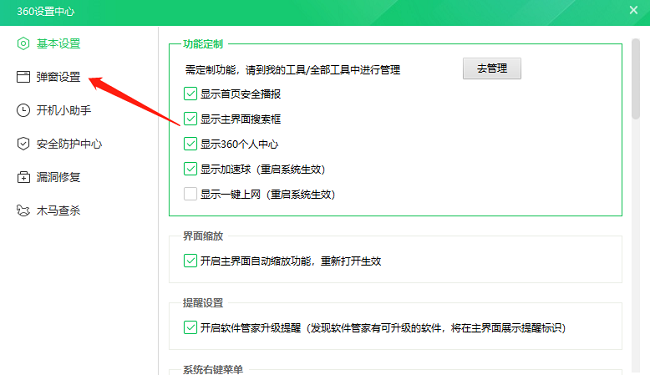Open the 基本设置 section
The width and height of the screenshot is (650, 375).
tap(58, 44)
